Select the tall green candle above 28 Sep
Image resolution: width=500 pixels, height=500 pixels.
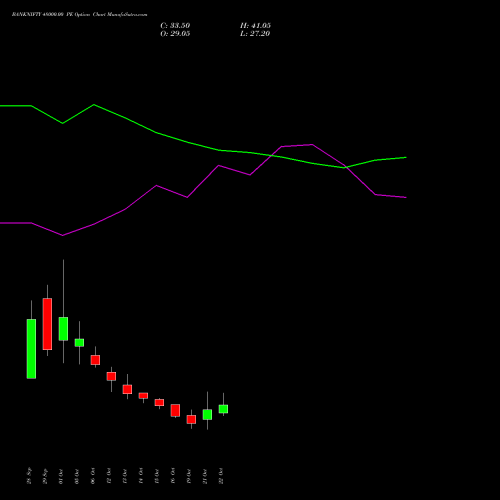(31, 349)
